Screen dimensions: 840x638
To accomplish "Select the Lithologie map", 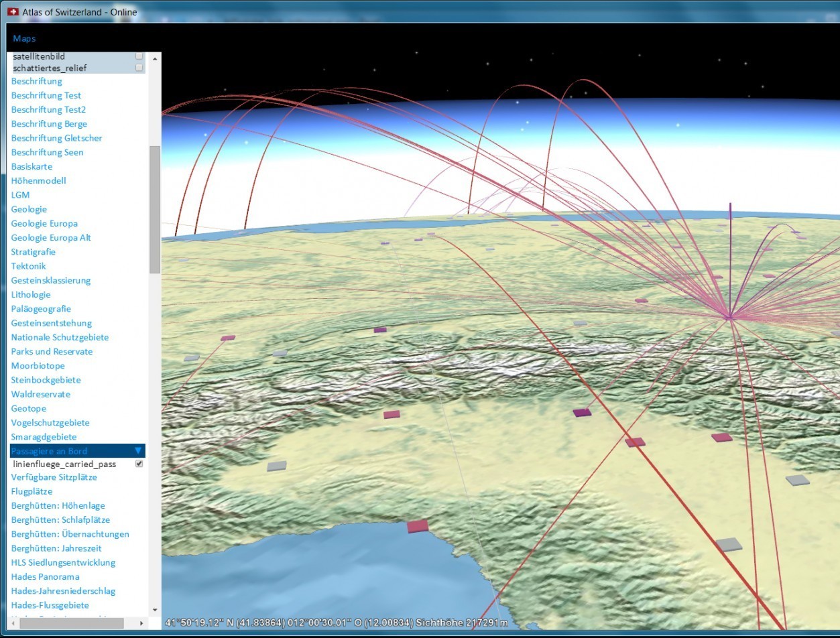I will 31,294.
